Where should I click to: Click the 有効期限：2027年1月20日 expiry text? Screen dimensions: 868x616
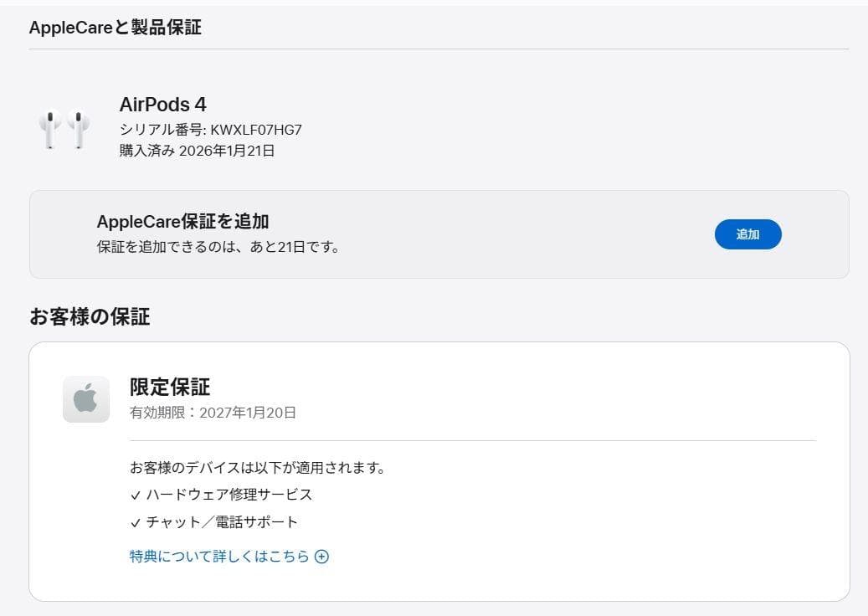pos(213,413)
